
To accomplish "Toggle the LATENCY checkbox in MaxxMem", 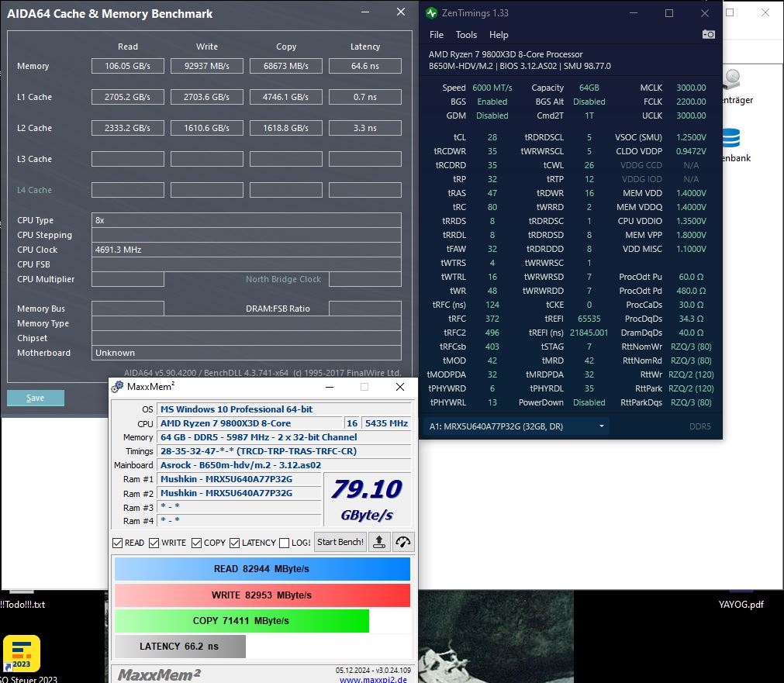I will point(234,543).
